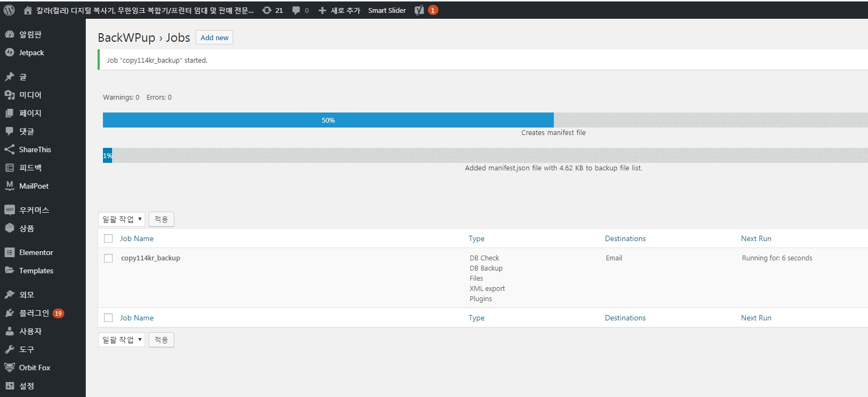Open the top bulk actions dropdown
868x397 pixels.
pyautogui.click(x=122, y=219)
